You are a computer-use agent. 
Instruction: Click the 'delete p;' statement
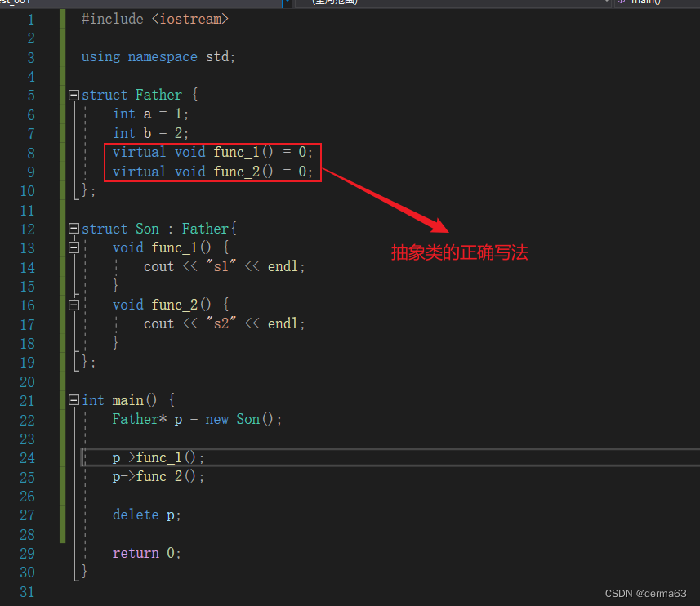pyautogui.click(x=146, y=515)
